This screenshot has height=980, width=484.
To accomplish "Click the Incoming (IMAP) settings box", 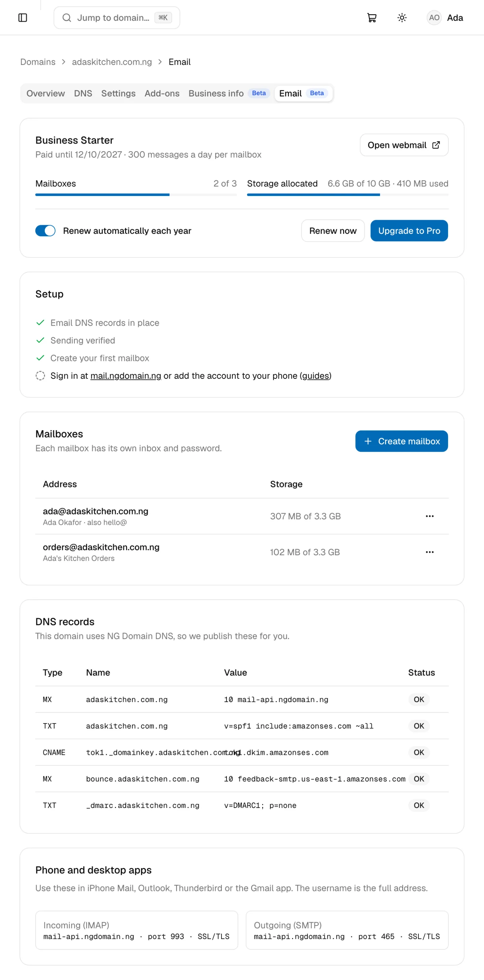I will point(136,930).
